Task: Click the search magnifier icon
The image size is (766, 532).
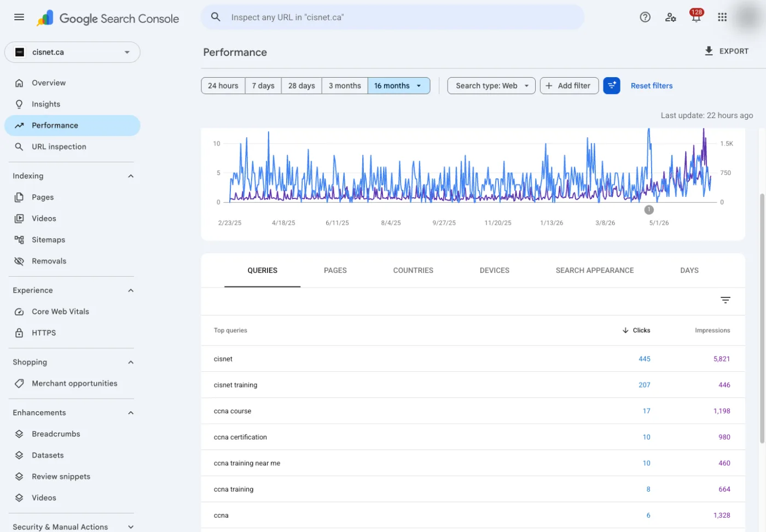Action: point(216,17)
